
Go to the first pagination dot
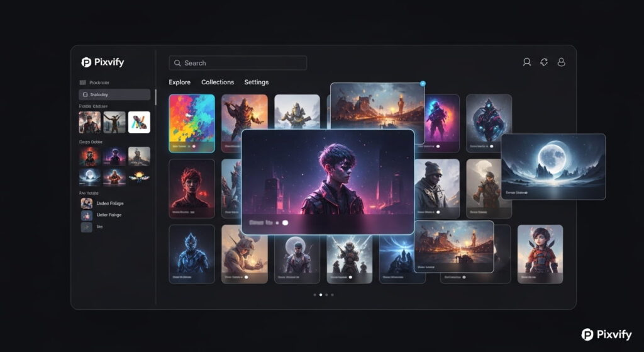(315, 295)
